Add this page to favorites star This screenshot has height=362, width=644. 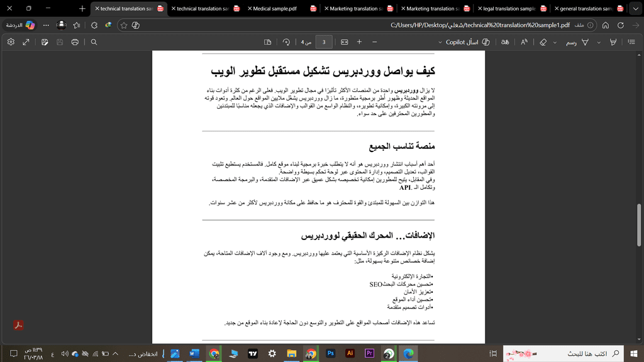pos(124,25)
